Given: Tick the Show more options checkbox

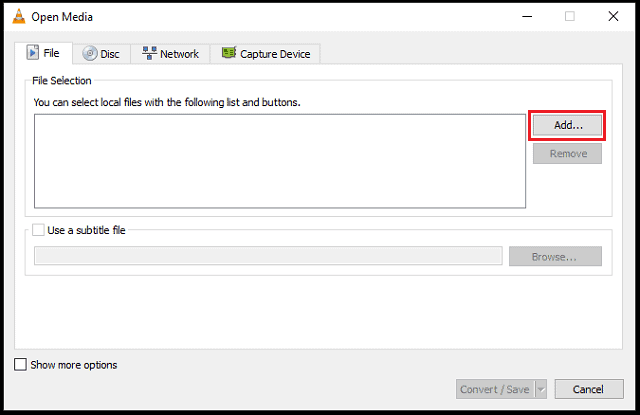Looking at the screenshot, I should pos(20,364).
